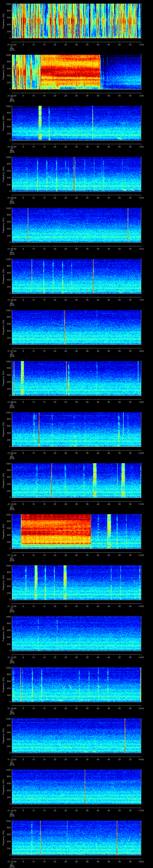Click the '2:00' end-of-axis label
Screen dimensions: 153x868
point(141,44)
